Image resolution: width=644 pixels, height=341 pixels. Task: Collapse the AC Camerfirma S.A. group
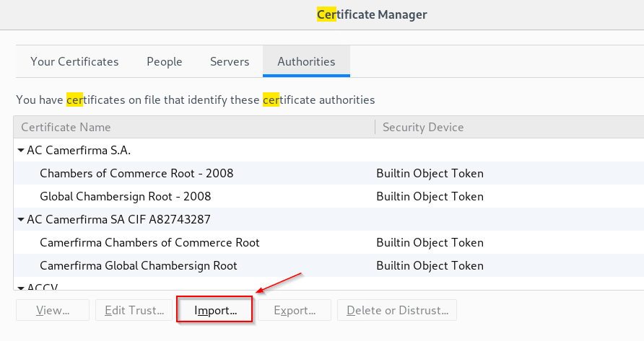pos(21,151)
